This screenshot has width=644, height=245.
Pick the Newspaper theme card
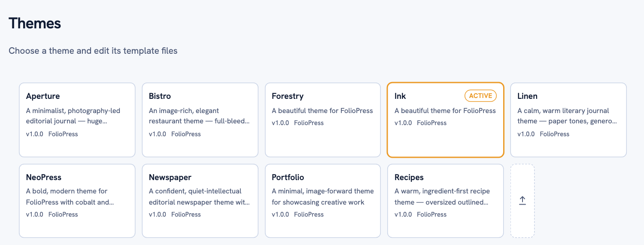[200, 201]
